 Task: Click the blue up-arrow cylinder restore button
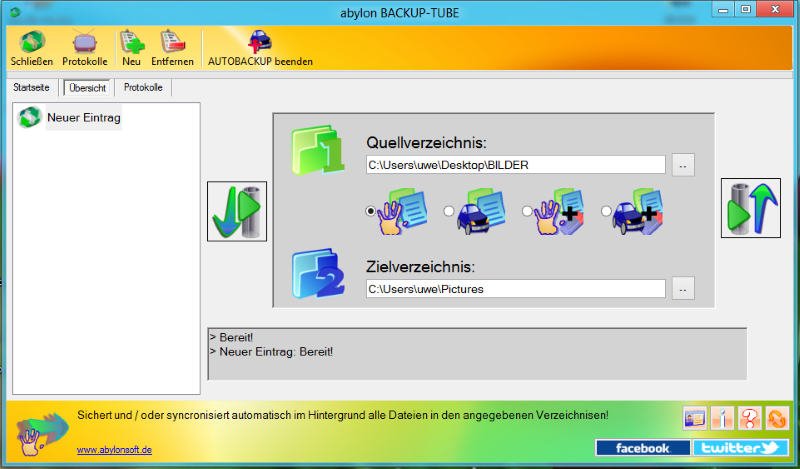[751, 208]
